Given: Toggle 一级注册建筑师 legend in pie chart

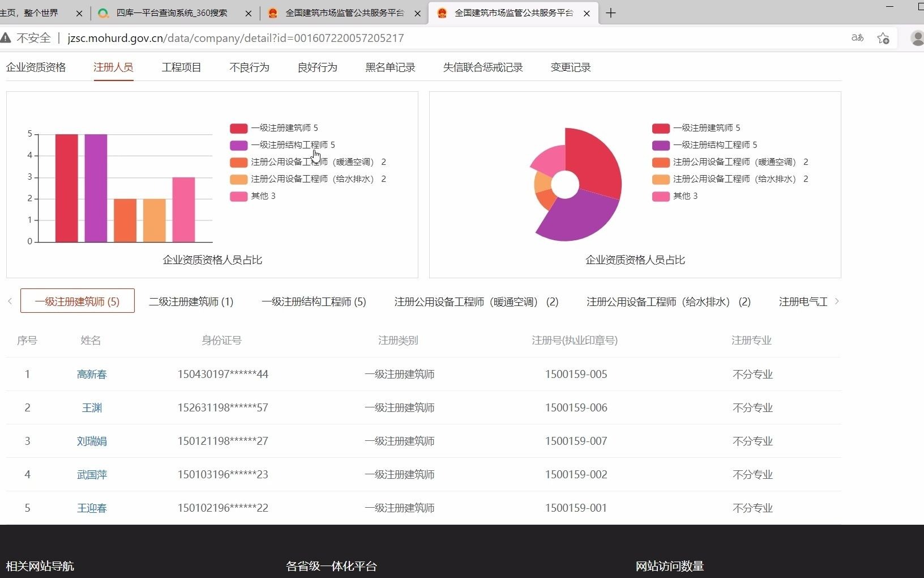Looking at the screenshot, I should [696, 128].
